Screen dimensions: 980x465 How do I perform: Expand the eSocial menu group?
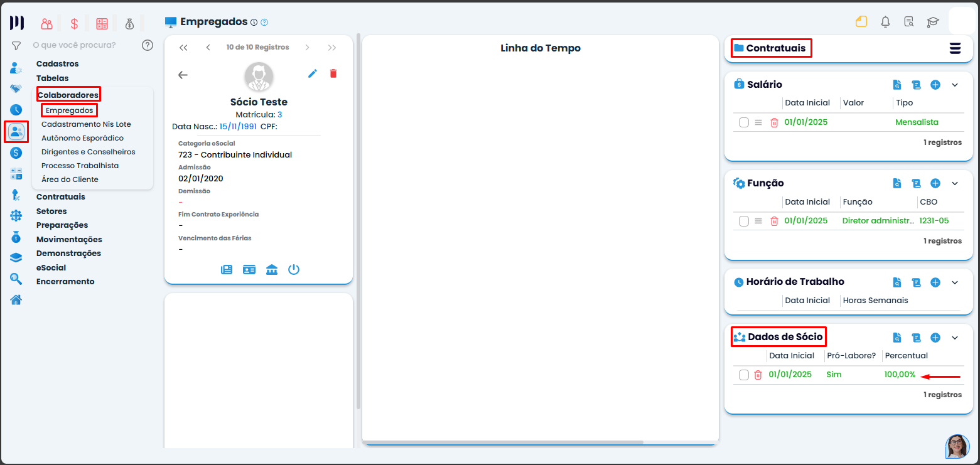click(51, 268)
